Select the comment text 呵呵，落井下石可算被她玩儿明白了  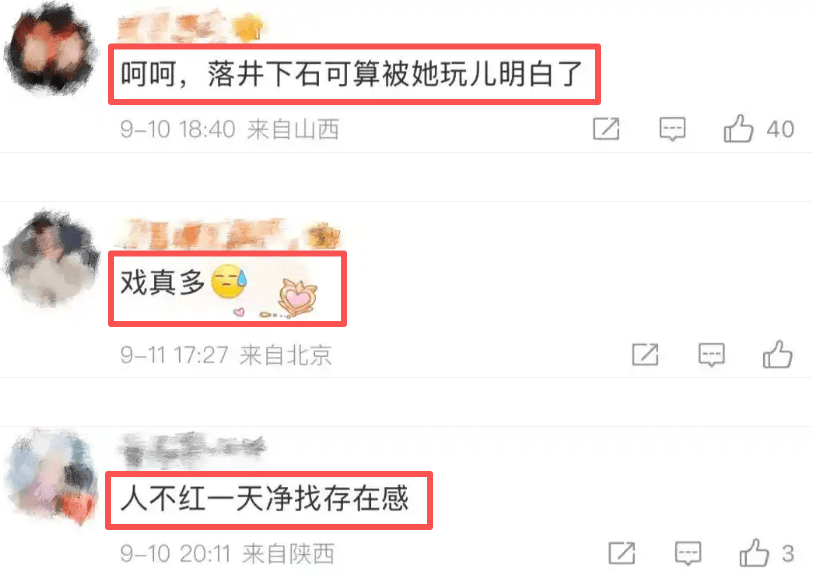pos(352,74)
